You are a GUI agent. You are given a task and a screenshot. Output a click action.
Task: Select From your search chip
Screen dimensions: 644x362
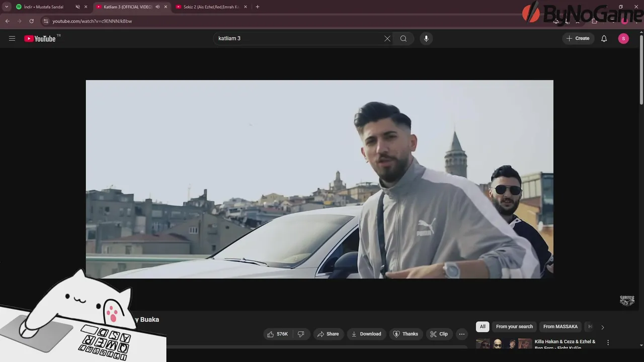click(514, 327)
